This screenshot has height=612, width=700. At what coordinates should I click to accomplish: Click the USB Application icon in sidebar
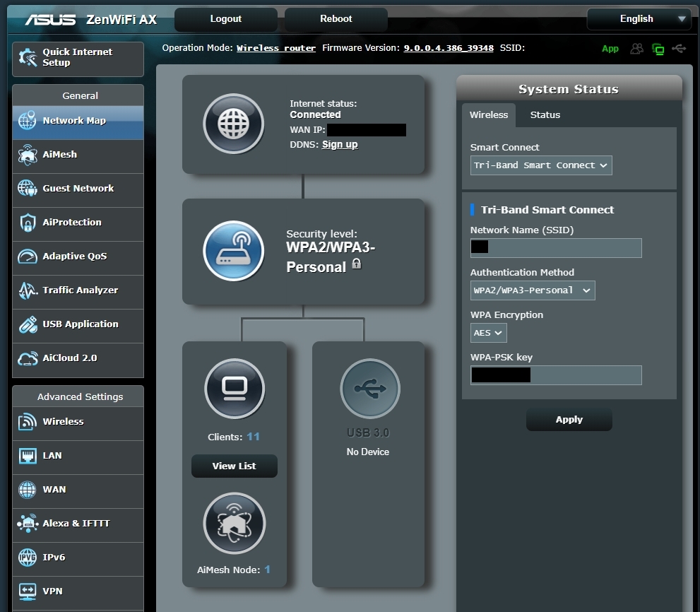(x=28, y=324)
